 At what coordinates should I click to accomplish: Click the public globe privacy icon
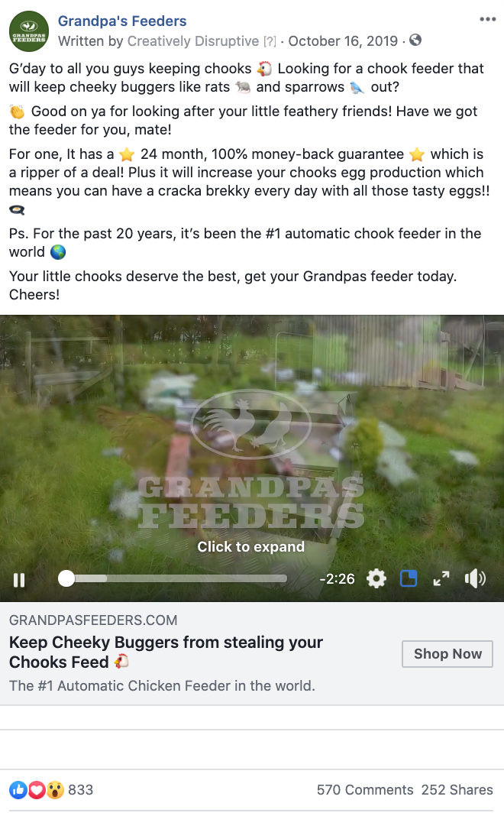[x=415, y=40]
